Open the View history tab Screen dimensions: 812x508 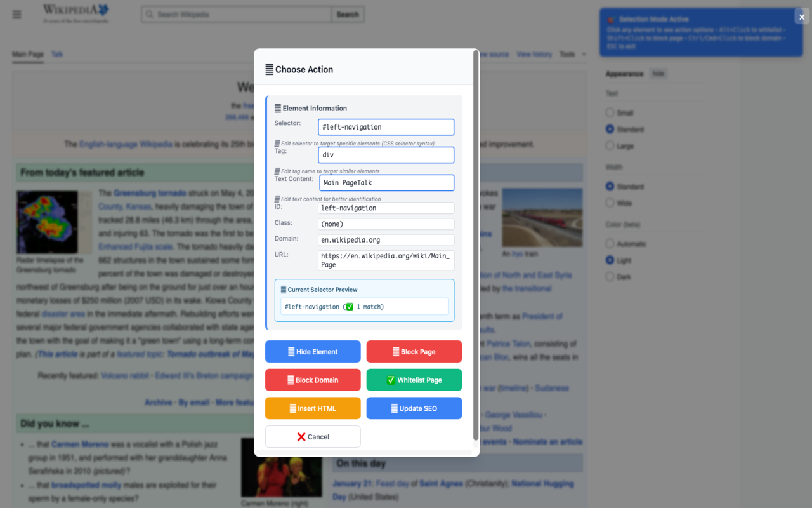point(534,55)
